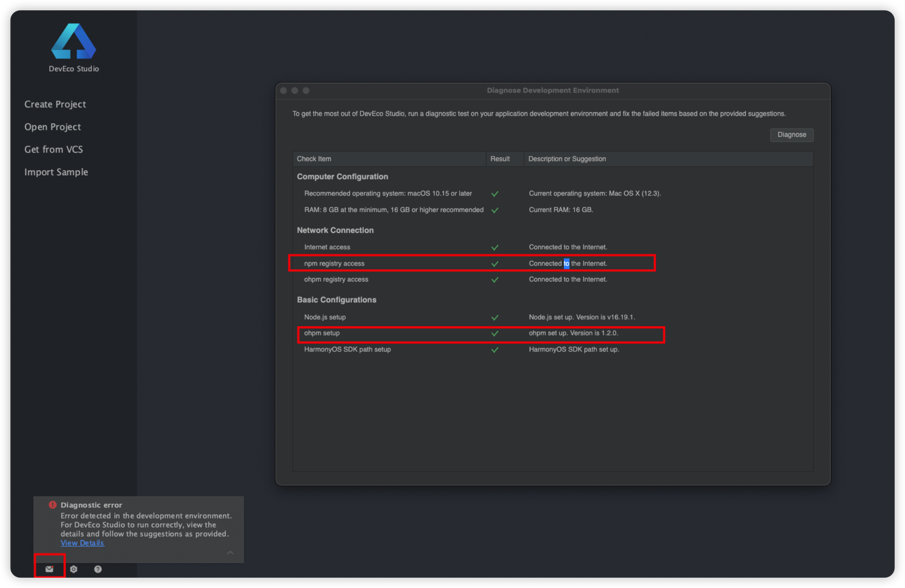Select the Recommended operating system row
This screenshot has height=588, width=905.
click(x=553, y=193)
